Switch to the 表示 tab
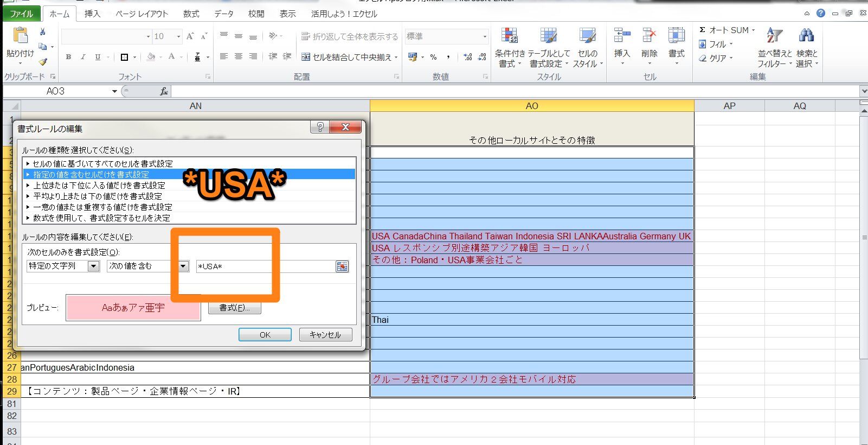Image resolution: width=868 pixels, height=445 pixels. point(288,14)
